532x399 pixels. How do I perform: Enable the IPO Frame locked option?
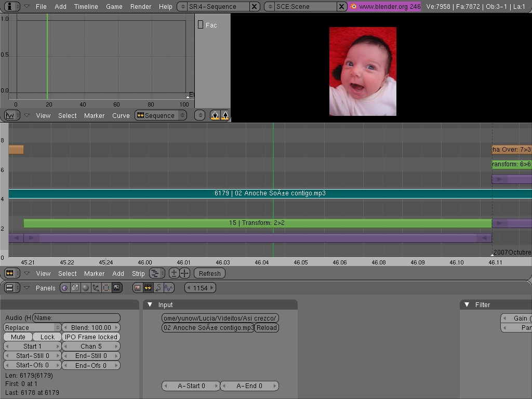coord(91,337)
